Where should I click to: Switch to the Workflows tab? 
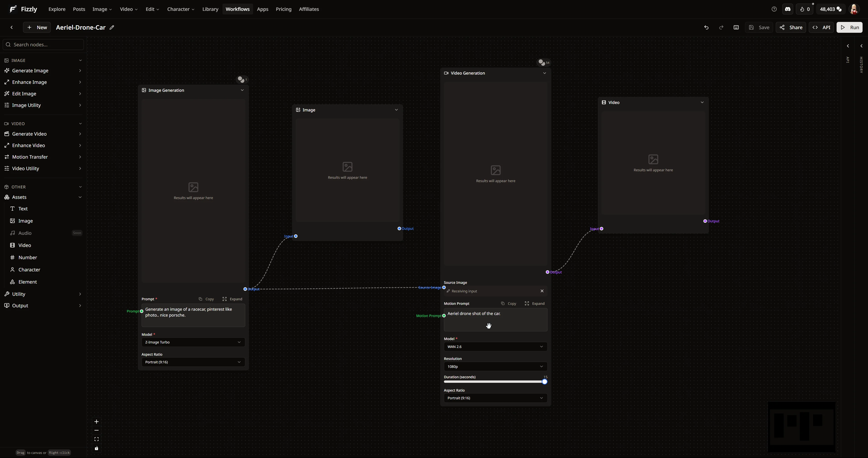pos(238,9)
